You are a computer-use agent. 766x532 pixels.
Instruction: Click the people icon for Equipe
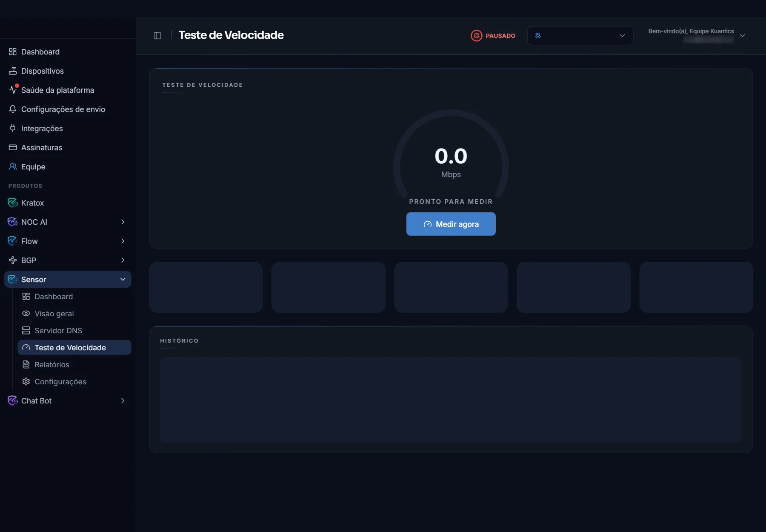(13, 166)
